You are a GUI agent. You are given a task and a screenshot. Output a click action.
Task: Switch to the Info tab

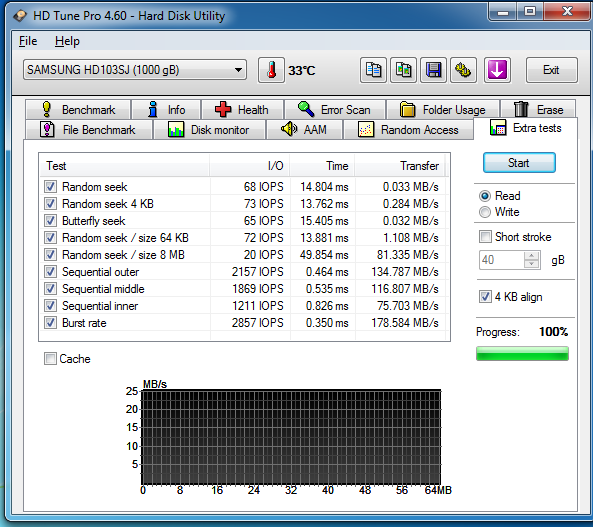tap(166, 110)
